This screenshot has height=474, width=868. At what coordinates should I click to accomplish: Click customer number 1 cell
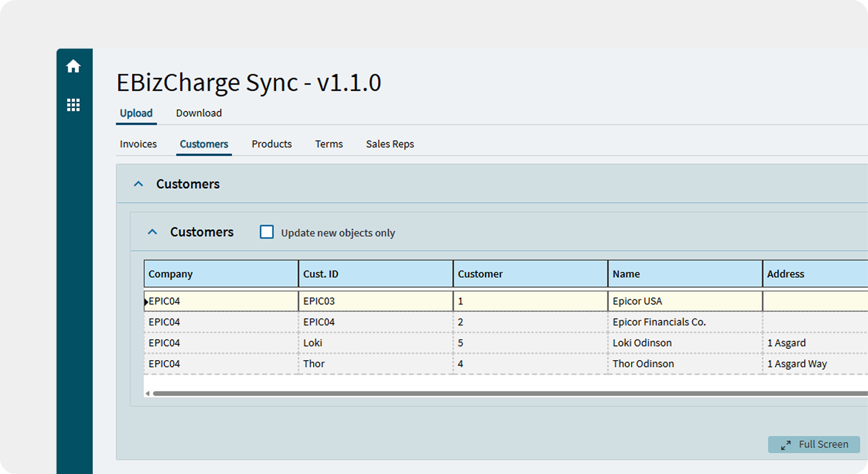tap(531, 301)
